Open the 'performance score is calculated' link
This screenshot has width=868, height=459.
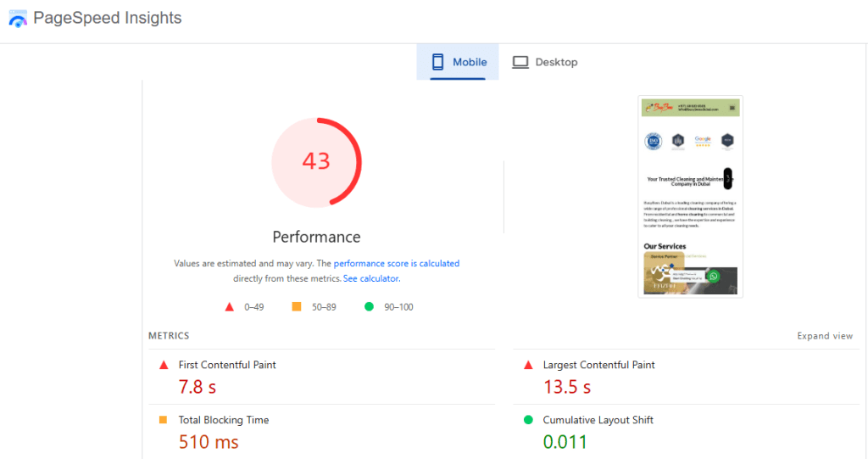397,263
